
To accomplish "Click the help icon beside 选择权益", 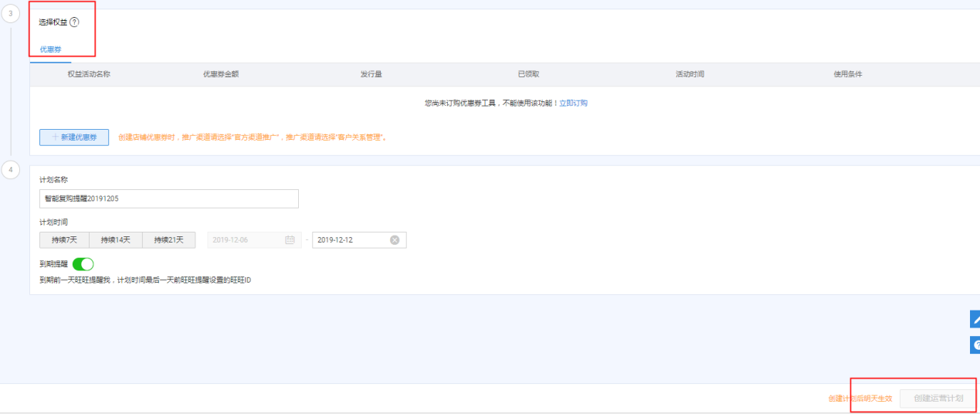I will tap(74, 22).
